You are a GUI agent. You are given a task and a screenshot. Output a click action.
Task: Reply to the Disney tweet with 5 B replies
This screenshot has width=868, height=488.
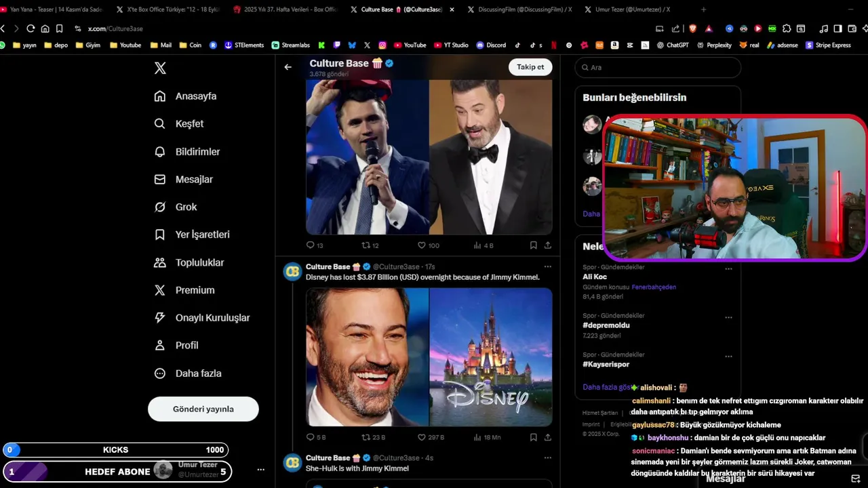pos(316,437)
